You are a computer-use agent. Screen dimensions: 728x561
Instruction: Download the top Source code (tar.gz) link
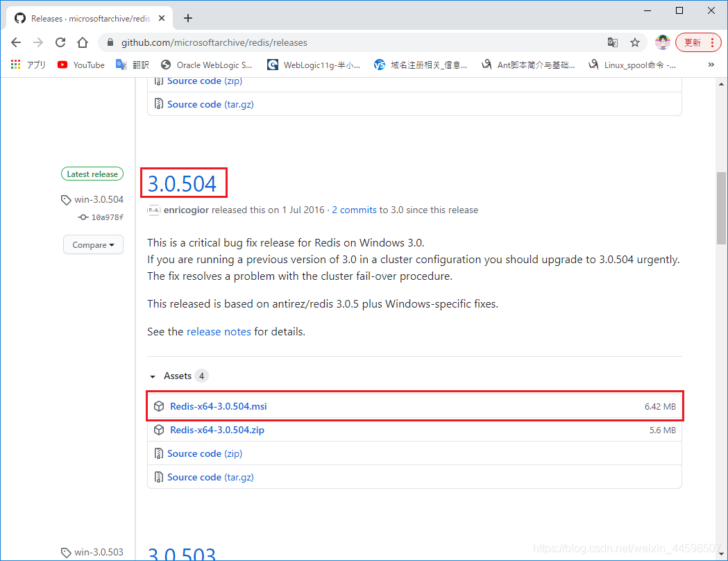click(x=210, y=104)
